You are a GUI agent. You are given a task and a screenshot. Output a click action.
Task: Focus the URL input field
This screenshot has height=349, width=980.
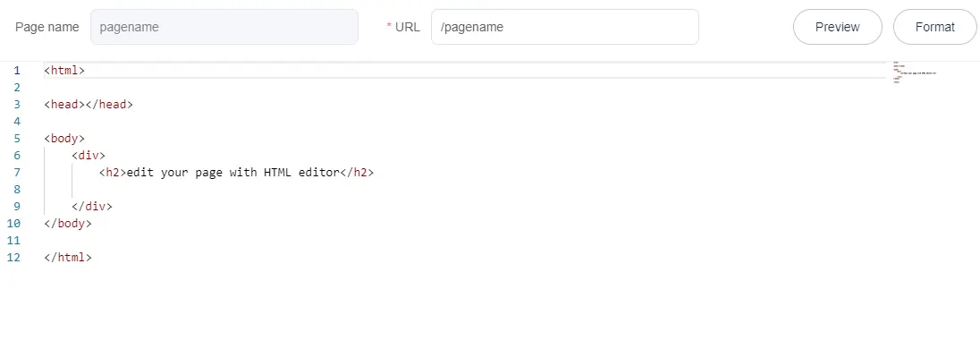pos(565,27)
